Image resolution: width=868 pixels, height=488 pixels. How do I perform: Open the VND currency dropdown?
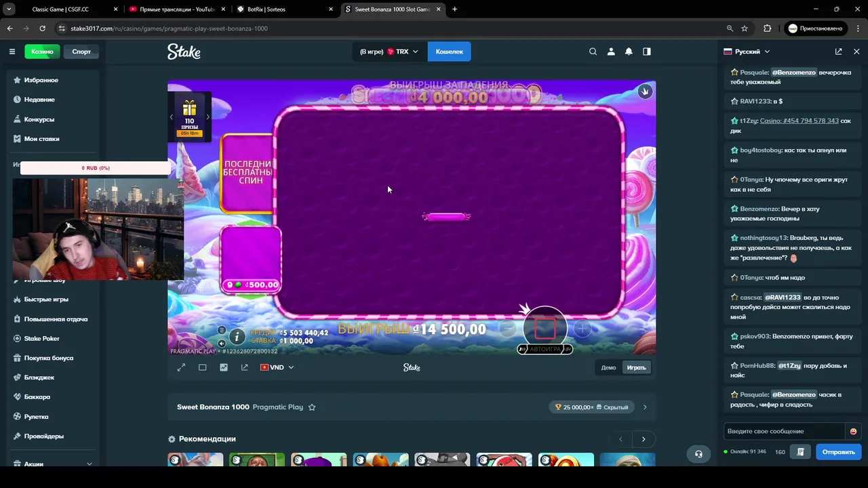[x=277, y=367]
